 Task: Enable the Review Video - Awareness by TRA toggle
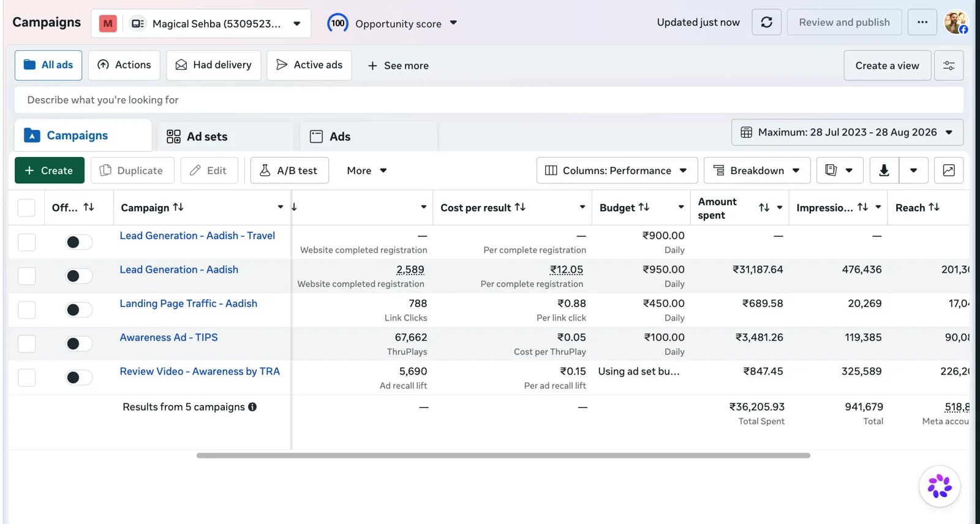(79, 378)
